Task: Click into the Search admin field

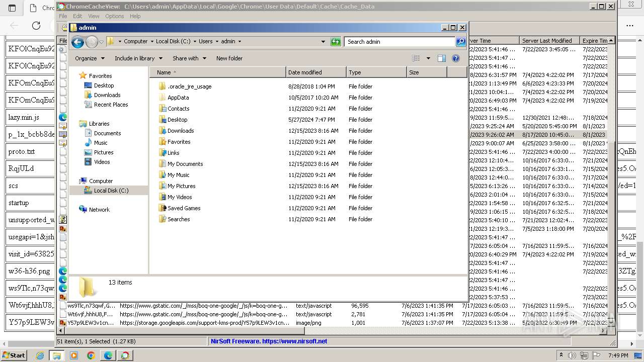Action: click(400, 42)
